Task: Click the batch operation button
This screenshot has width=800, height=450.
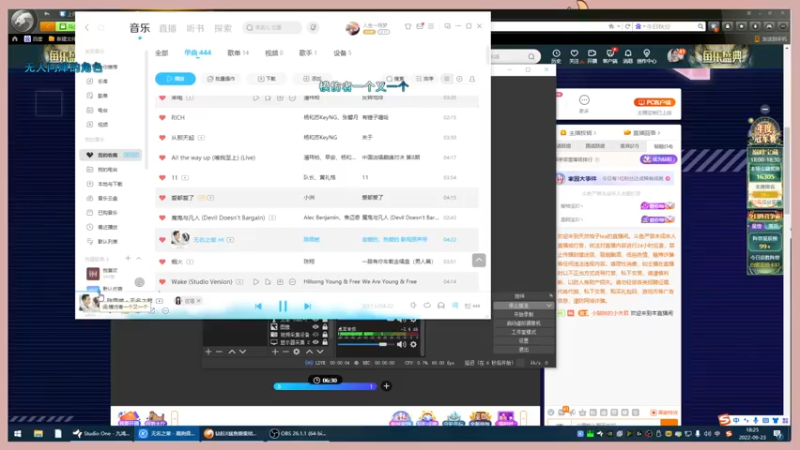Action: coord(221,79)
